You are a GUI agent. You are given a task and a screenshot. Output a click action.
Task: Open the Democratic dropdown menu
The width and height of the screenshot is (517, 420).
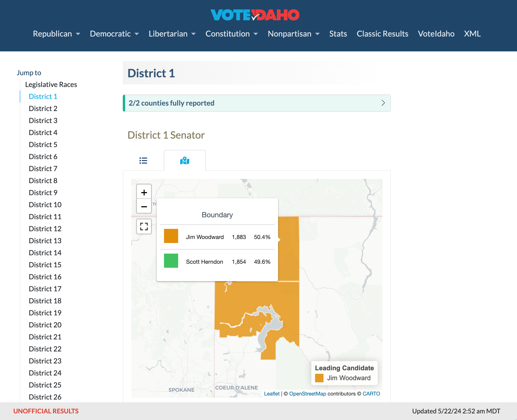coord(114,34)
